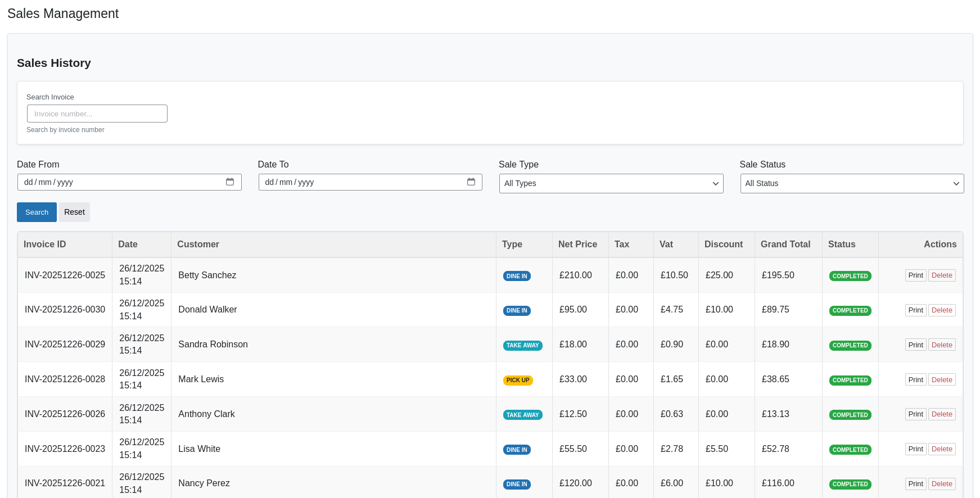Open the Date From calendar picker icon
980x498 pixels.
230,182
